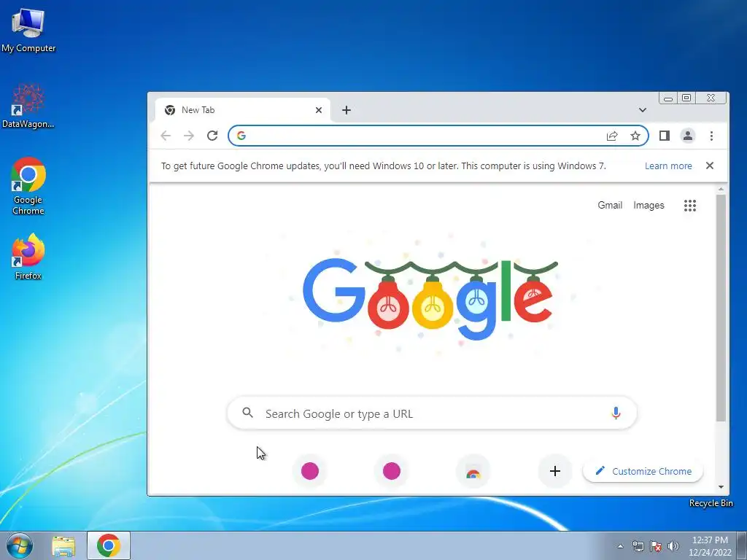Click the magnifier icon in search box
Viewport: 747px width, 560px height.
pos(247,413)
